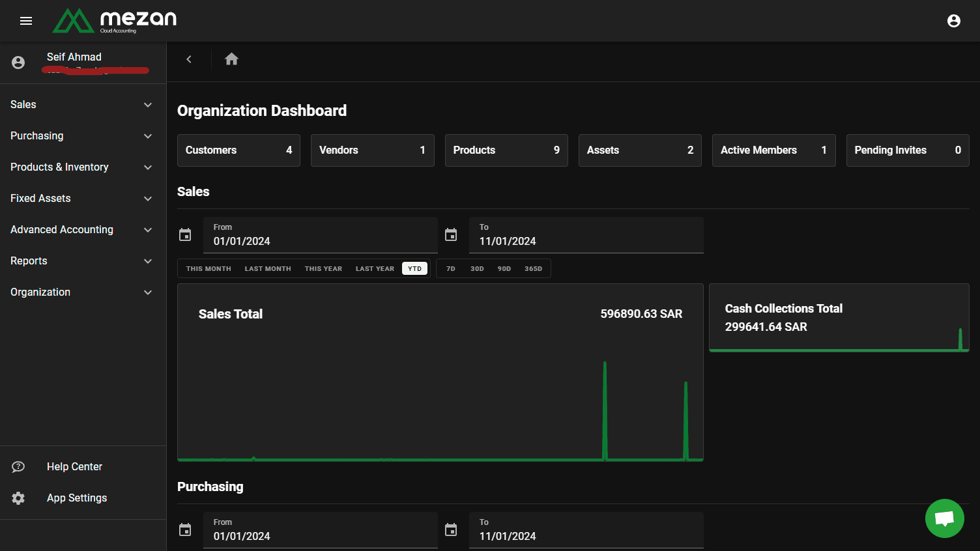Image resolution: width=980 pixels, height=551 pixels.
Task: Select the THIS MONTH range
Action: tap(209, 268)
